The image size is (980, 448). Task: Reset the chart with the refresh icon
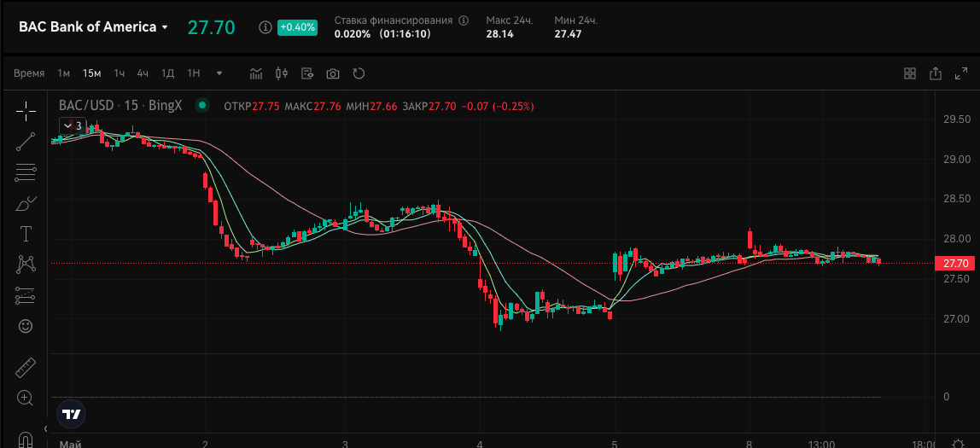coord(359,73)
